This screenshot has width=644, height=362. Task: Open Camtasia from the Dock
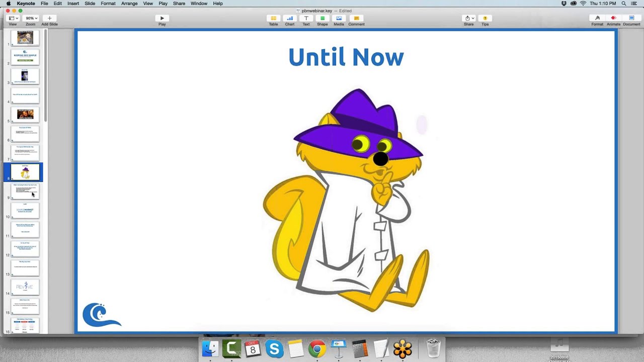(x=232, y=348)
